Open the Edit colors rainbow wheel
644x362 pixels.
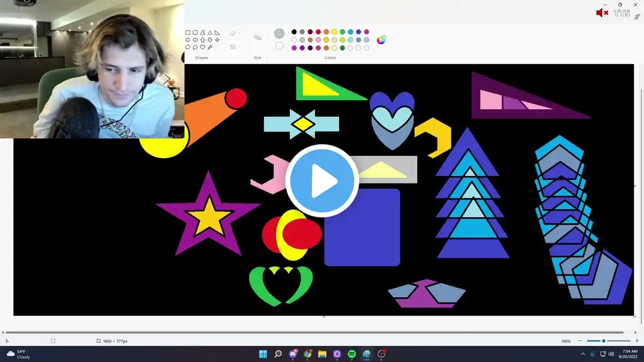click(381, 40)
